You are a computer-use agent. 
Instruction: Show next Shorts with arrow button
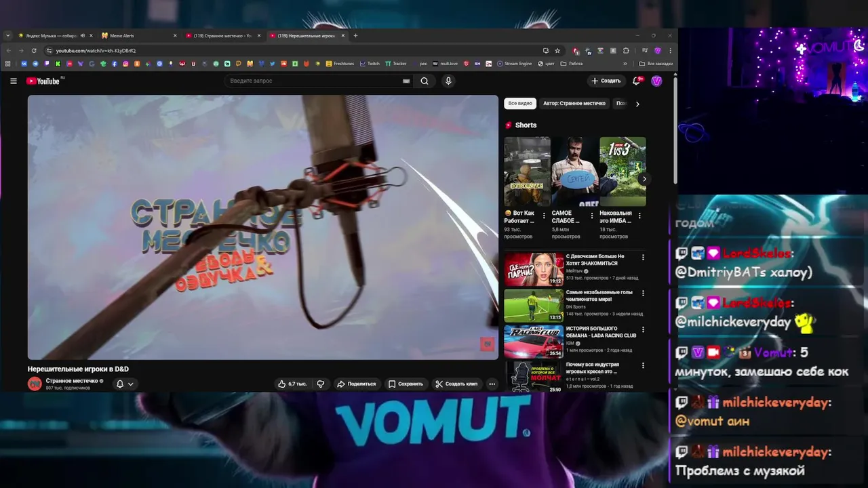pyautogui.click(x=644, y=179)
